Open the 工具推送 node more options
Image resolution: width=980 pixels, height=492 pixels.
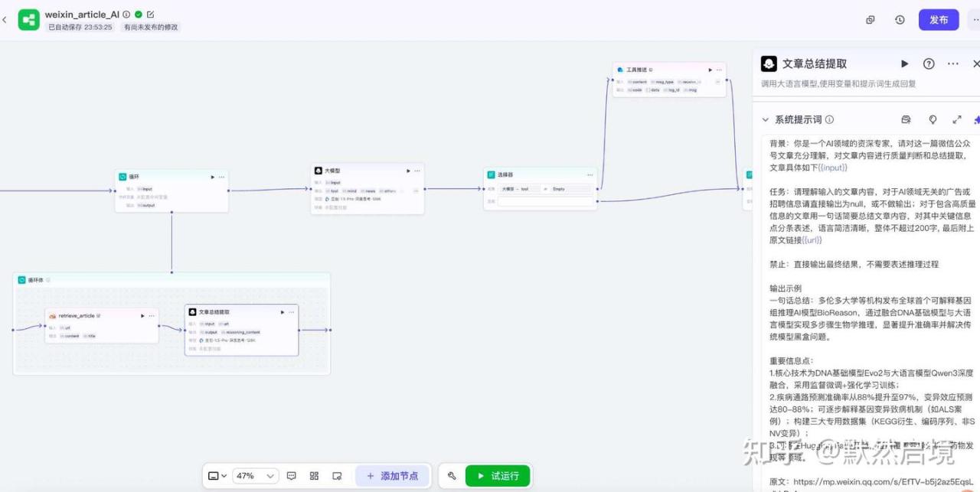(x=720, y=70)
